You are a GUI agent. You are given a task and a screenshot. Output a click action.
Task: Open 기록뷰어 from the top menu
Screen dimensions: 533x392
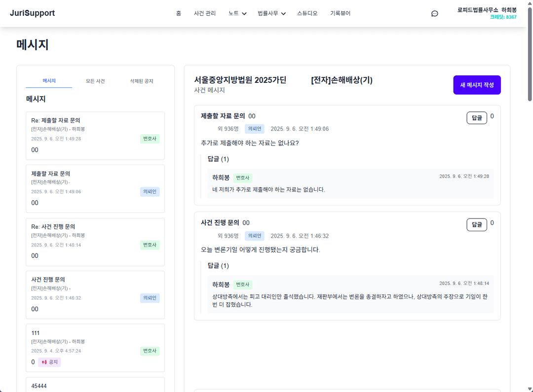(x=340, y=13)
